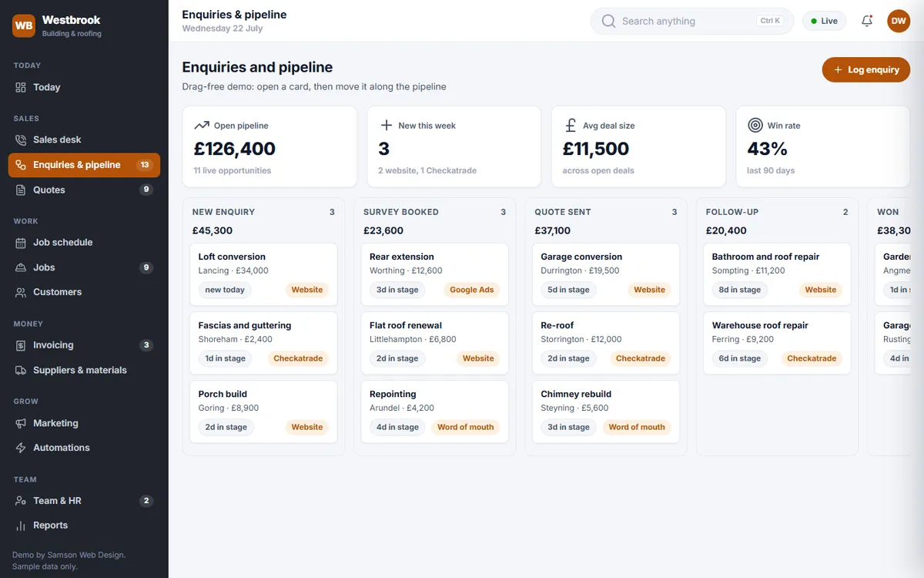Image resolution: width=924 pixels, height=578 pixels.
Task: Open the DW user avatar
Action: click(x=899, y=21)
